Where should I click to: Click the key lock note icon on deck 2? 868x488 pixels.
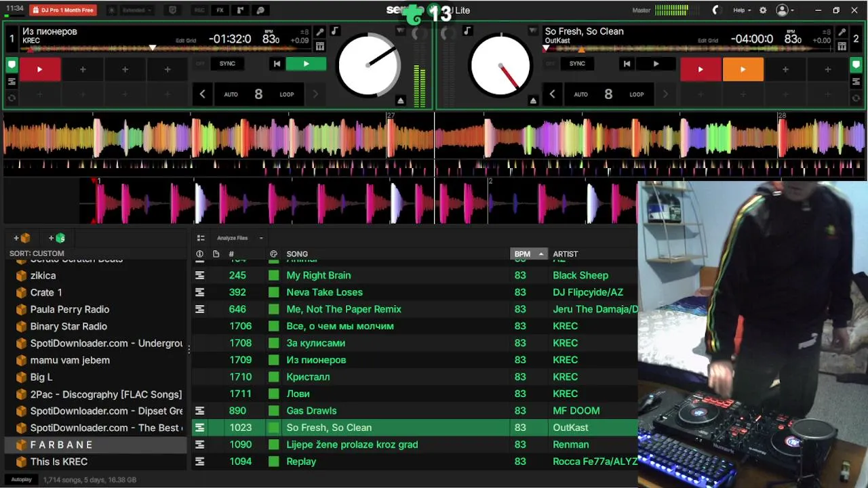coord(467,31)
